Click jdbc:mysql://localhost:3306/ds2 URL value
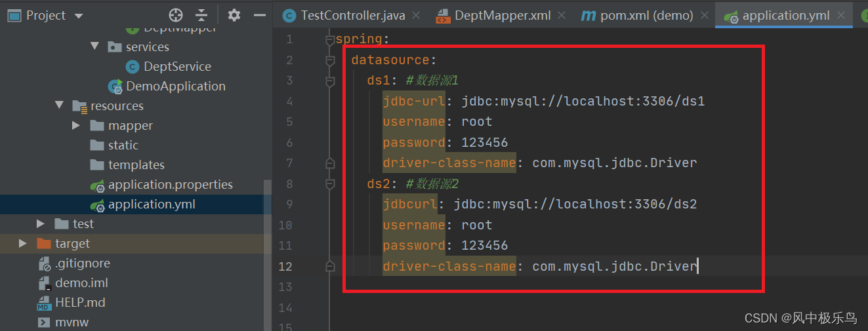The image size is (868, 331). (x=575, y=204)
